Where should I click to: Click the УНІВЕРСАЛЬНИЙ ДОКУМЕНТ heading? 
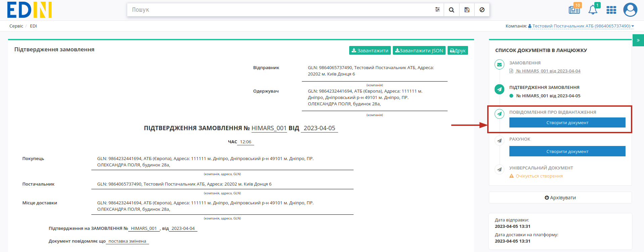point(541,168)
